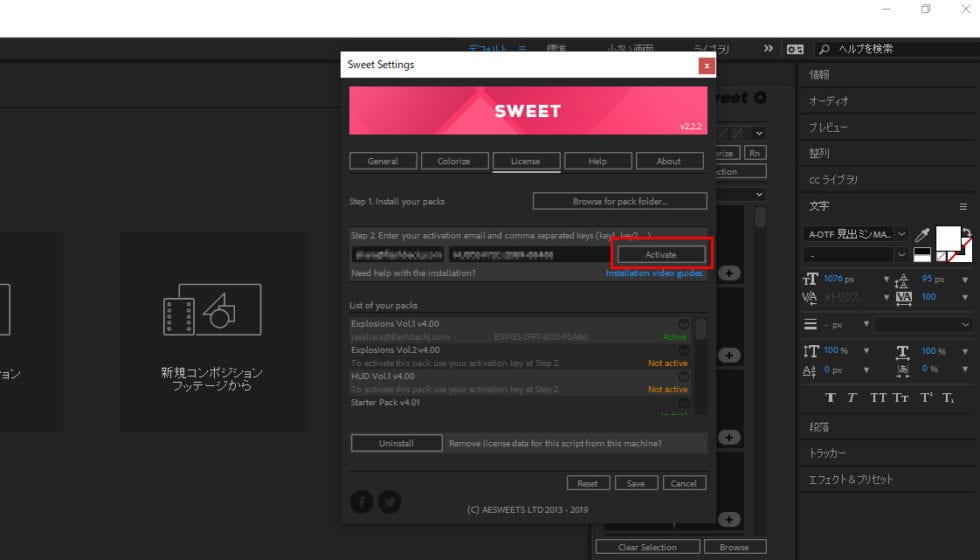Click Browse for pack folder button
The height and width of the screenshot is (560, 980).
pos(620,201)
